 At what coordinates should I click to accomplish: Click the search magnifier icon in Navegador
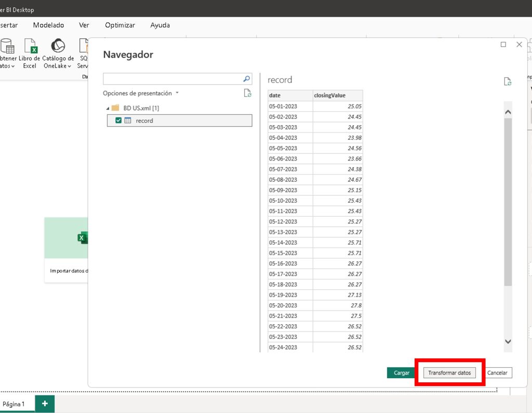247,79
